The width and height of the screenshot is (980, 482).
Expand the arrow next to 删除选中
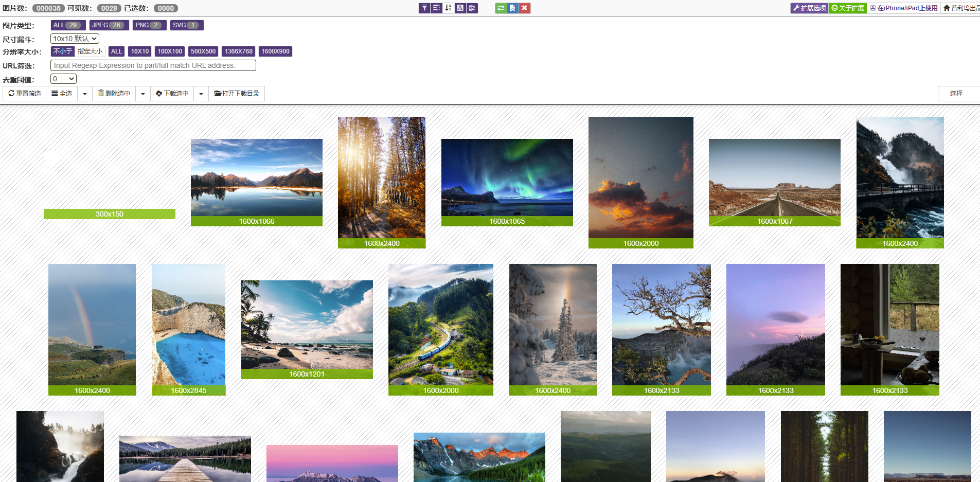(143, 94)
